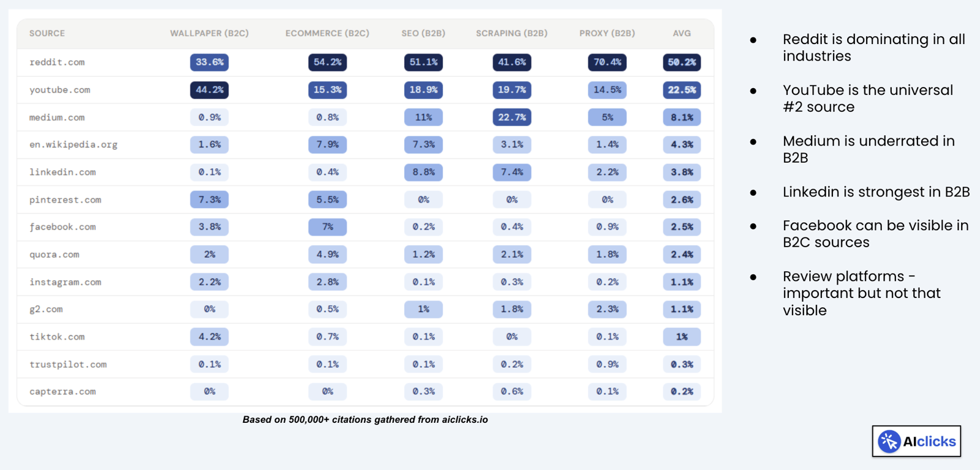Viewport: 980px width, 470px height.
Task: Click the SOURCE column header
Action: (x=47, y=34)
